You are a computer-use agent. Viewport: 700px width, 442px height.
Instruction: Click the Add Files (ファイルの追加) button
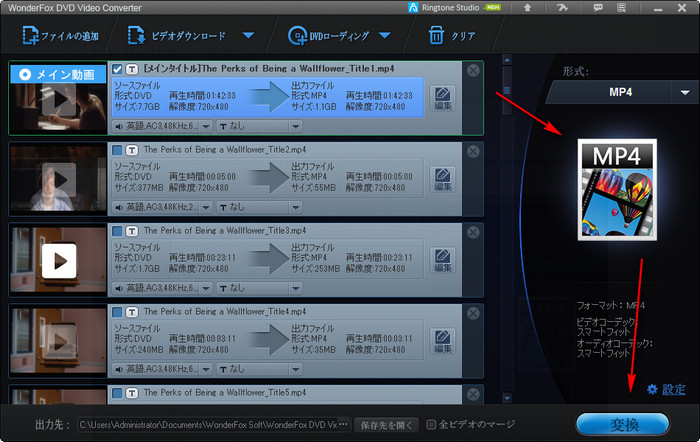(61, 35)
